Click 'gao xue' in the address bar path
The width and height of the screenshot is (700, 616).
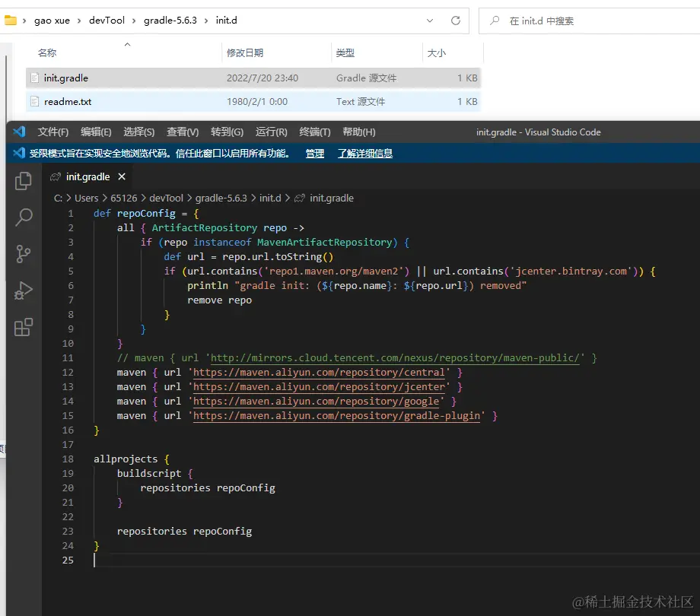52,21
